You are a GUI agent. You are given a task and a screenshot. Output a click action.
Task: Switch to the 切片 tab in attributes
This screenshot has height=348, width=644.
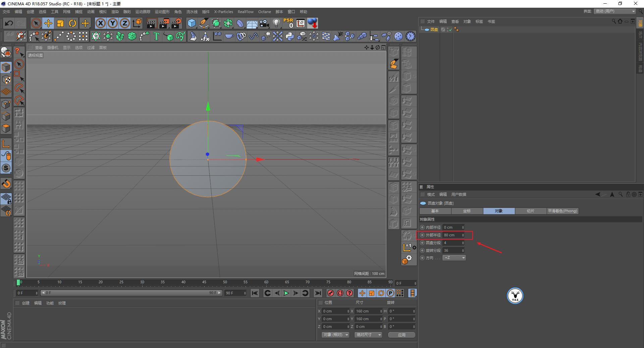coord(530,211)
